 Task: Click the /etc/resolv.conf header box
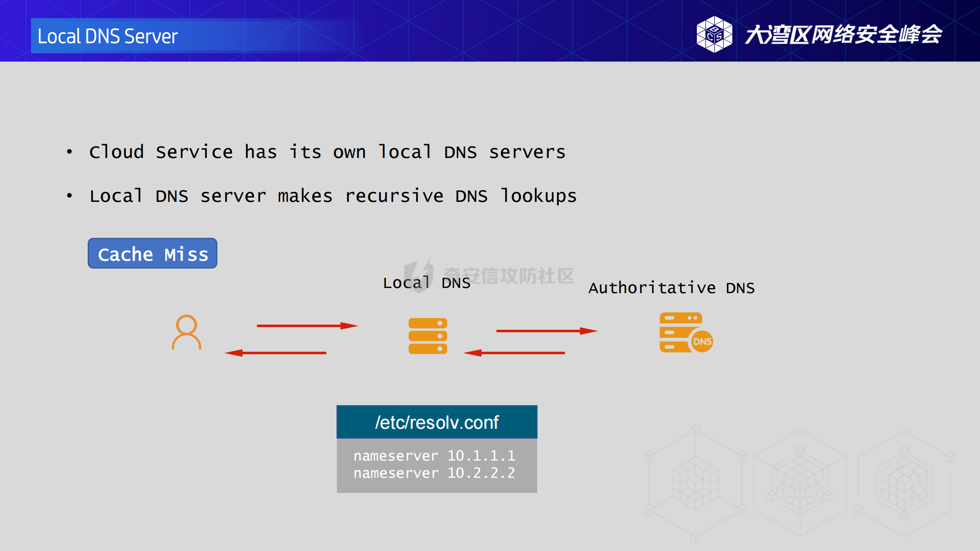coord(436,422)
